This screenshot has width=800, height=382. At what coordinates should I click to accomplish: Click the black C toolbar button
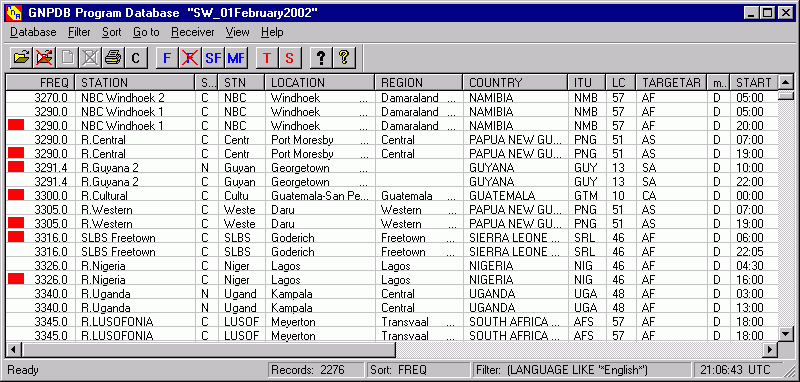tap(135, 58)
